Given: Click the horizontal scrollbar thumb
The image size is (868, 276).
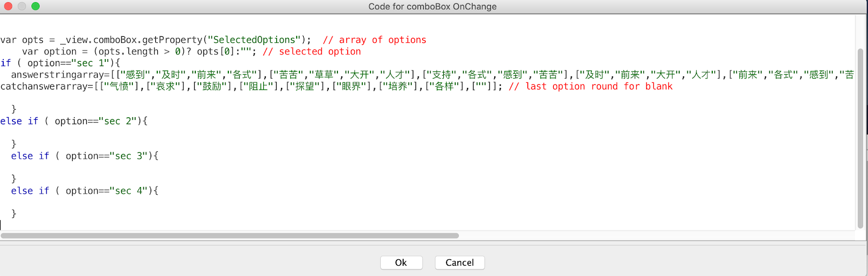Looking at the screenshot, I should pos(229,236).
